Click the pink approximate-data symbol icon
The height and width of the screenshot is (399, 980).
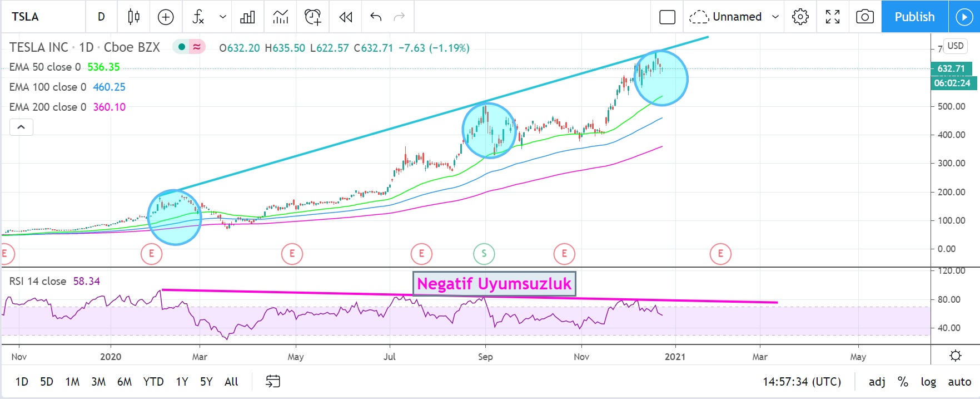point(197,47)
